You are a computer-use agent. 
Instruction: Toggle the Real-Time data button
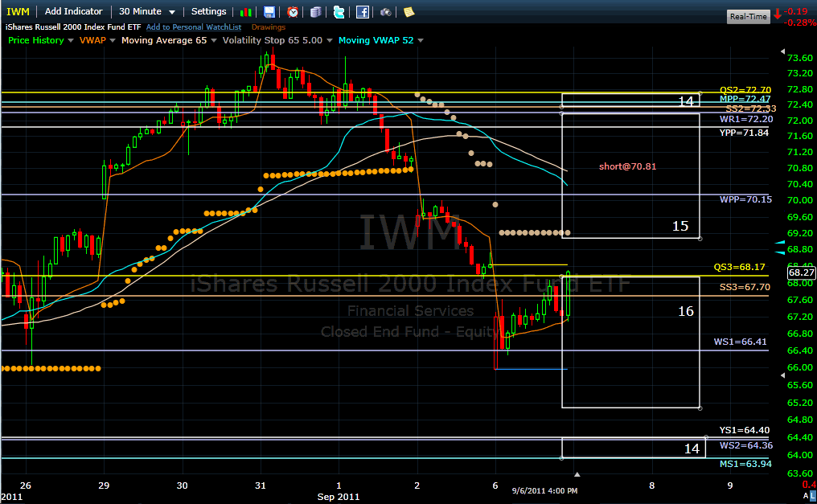coord(747,15)
